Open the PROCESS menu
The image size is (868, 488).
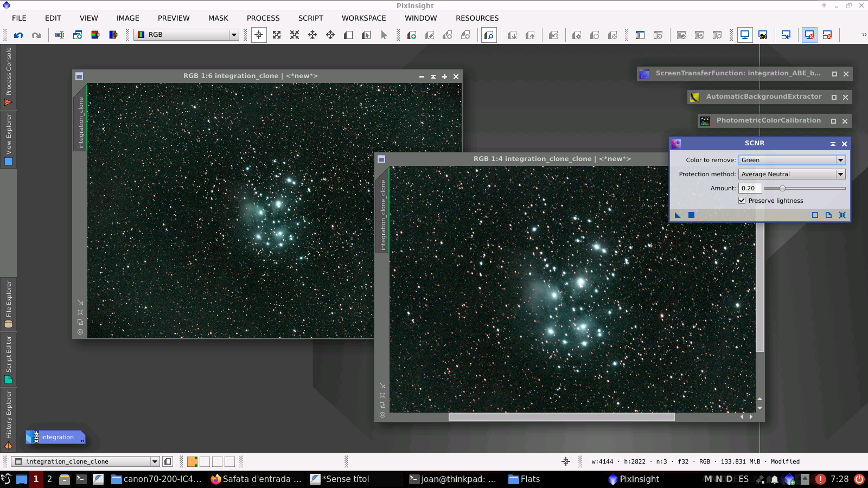(263, 18)
